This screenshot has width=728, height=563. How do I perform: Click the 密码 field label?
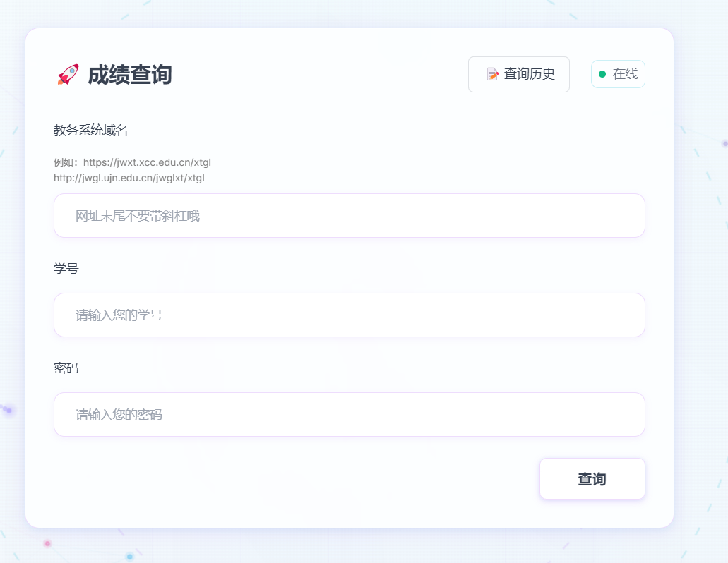point(66,368)
